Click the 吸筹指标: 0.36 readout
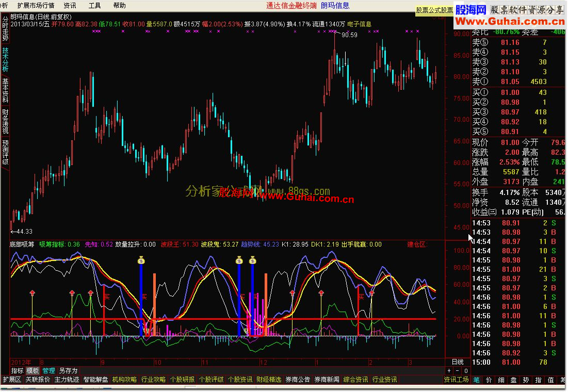The image size is (568, 392). (59, 244)
